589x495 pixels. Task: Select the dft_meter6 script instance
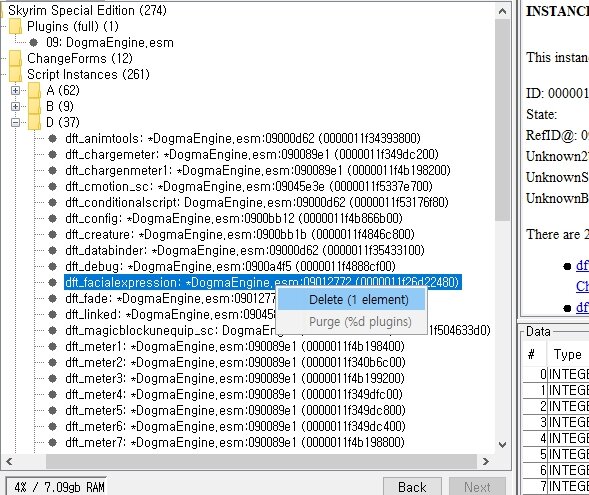(x=235, y=426)
